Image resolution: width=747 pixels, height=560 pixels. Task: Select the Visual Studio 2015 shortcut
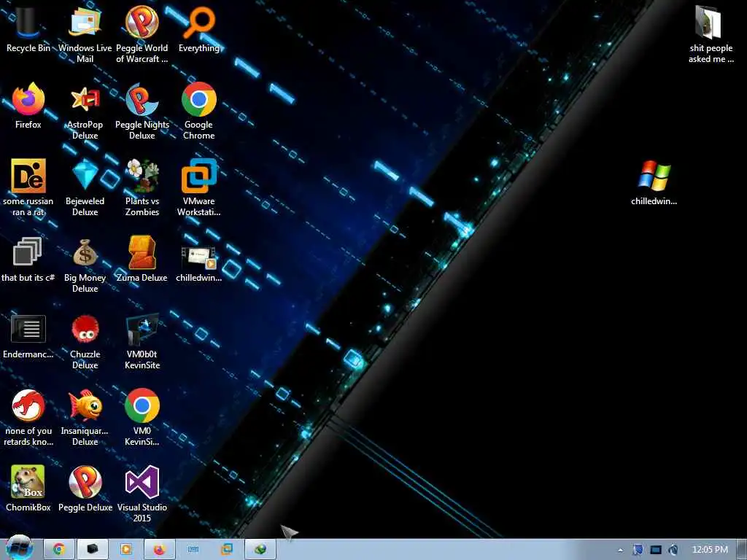coord(142,494)
